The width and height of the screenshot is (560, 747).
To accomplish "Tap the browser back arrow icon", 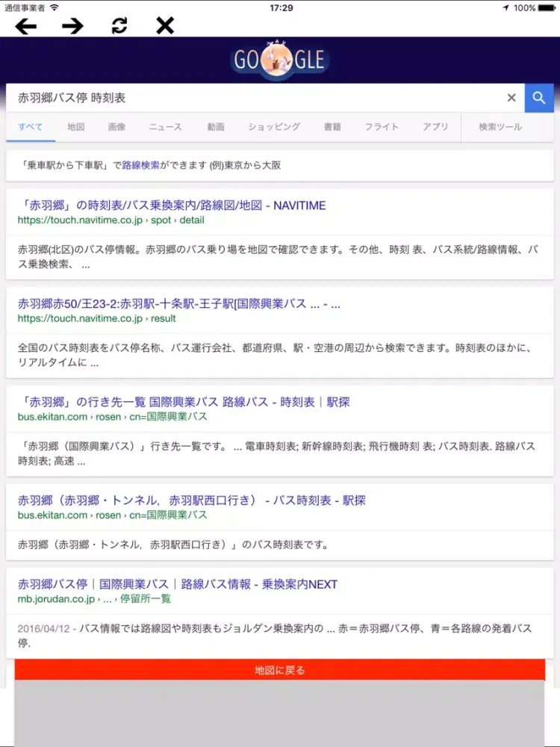I will point(26,26).
